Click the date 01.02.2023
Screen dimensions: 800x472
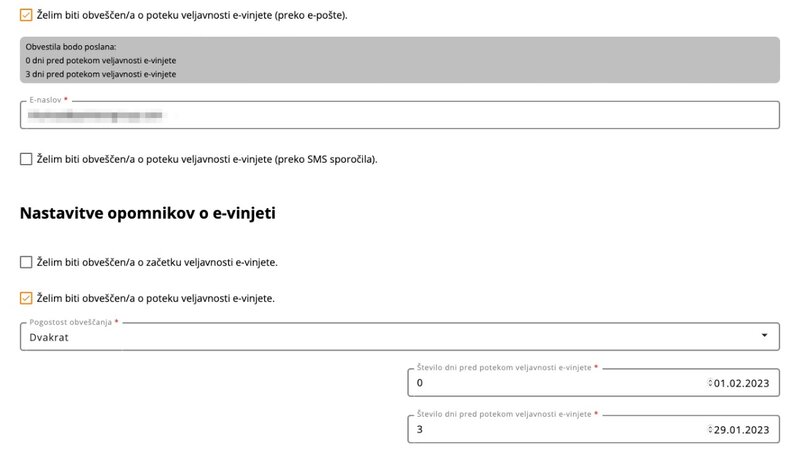tap(741, 383)
